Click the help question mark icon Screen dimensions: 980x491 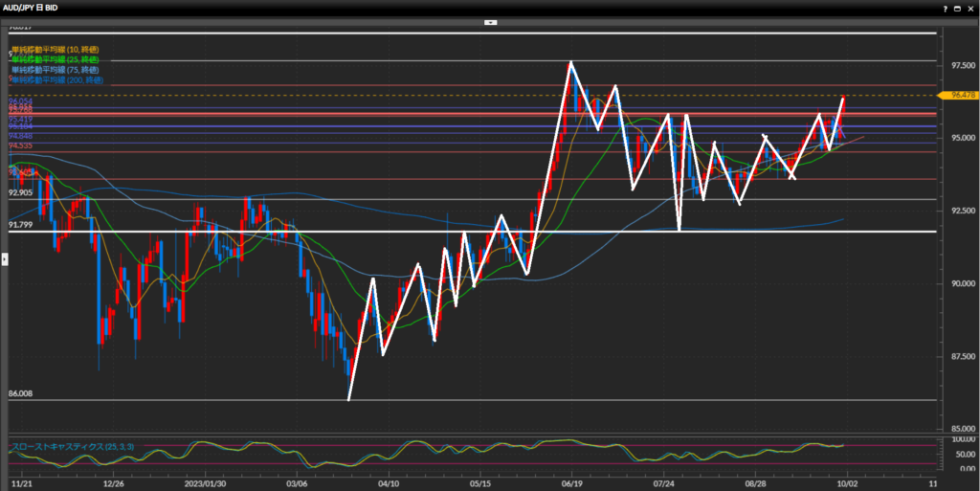click(x=944, y=7)
